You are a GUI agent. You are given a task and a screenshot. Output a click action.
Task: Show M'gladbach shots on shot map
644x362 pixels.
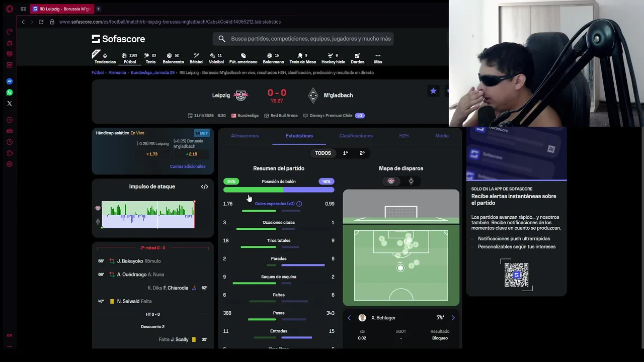coord(411,181)
